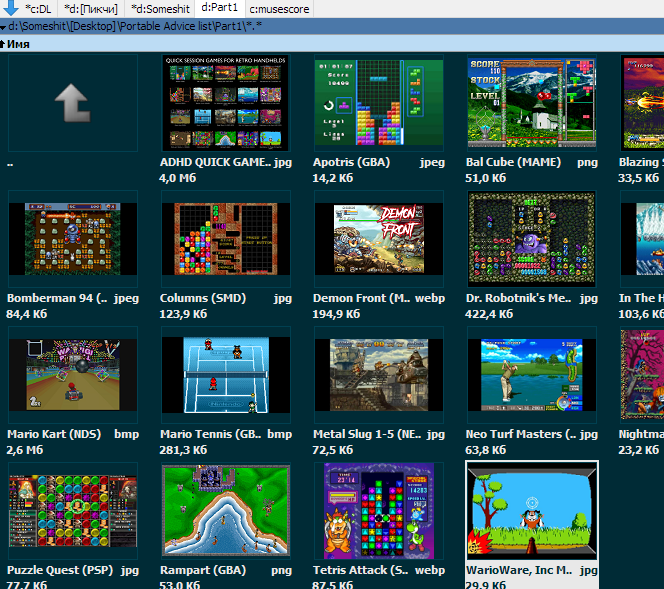The height and width of the screenshot is (589, 664).
Task: Click the '..' parent directory label
Action: (x=10, y=164)
